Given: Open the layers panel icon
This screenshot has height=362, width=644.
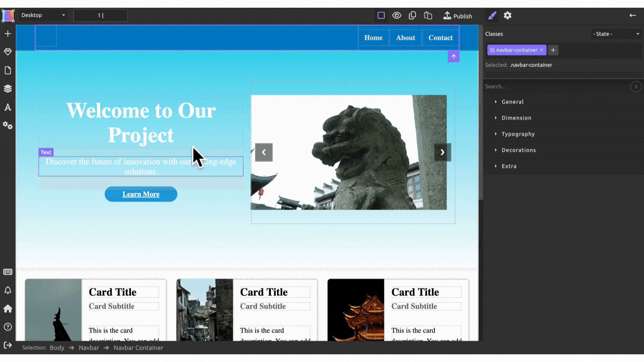Looking at the screenshot, I should [8, 88].
